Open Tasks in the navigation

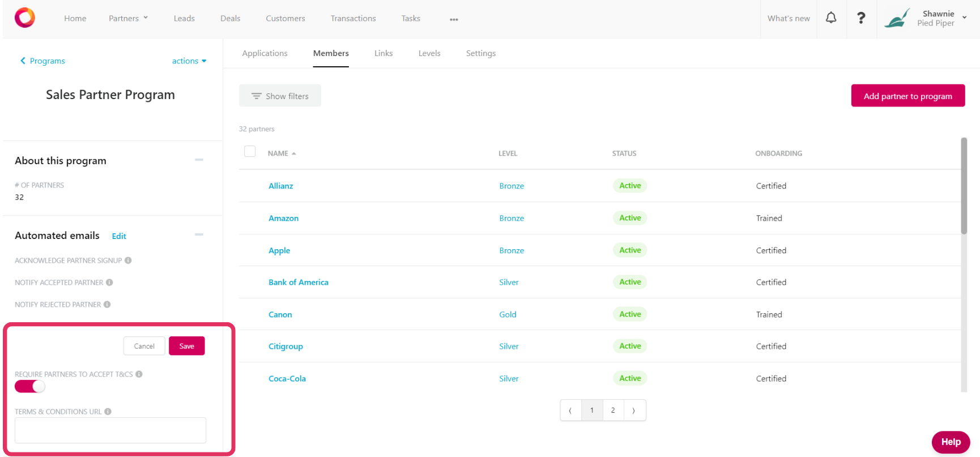click(411, 19)
